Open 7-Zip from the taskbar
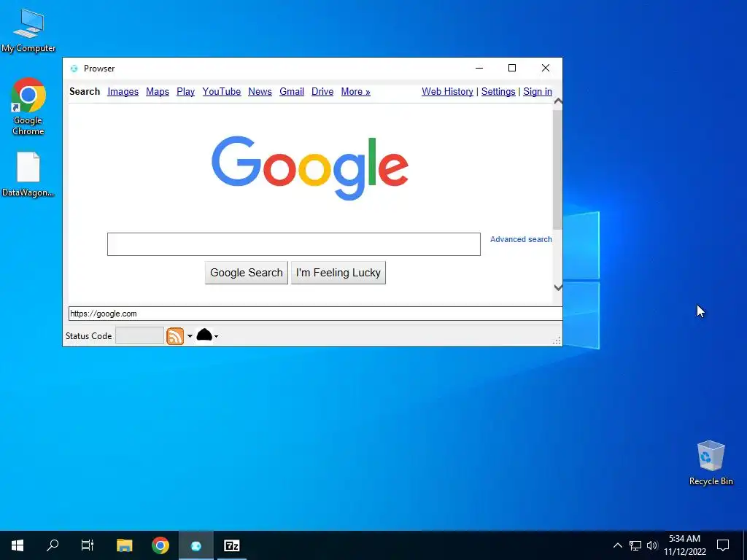747x560 pixels. (x=232, y=545)
